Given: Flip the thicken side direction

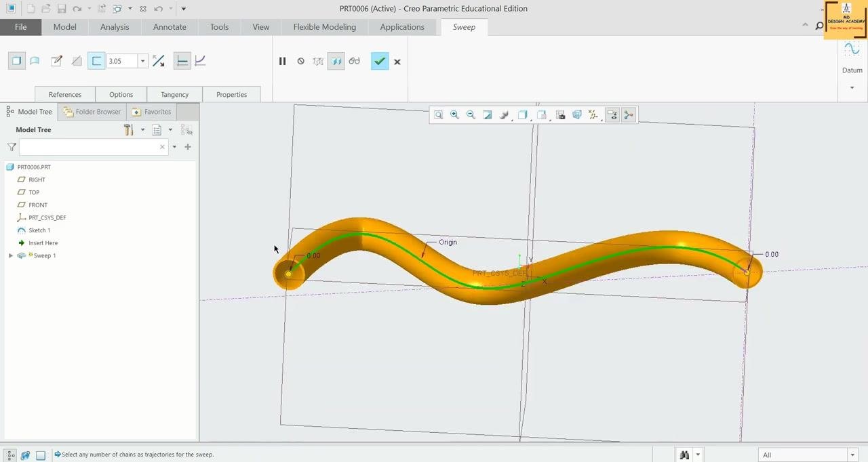Looking at the screenshot, I should [x=159, y=61].
